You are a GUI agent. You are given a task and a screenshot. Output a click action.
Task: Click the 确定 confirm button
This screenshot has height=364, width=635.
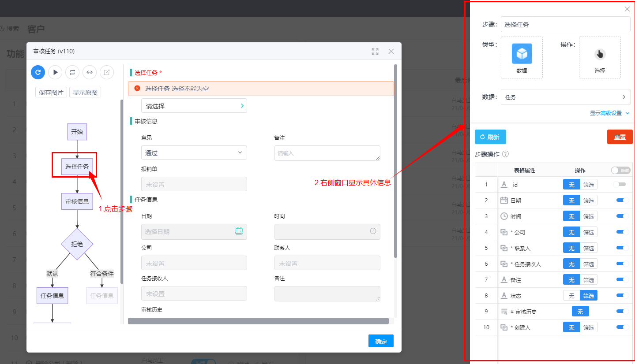point(381,342)
